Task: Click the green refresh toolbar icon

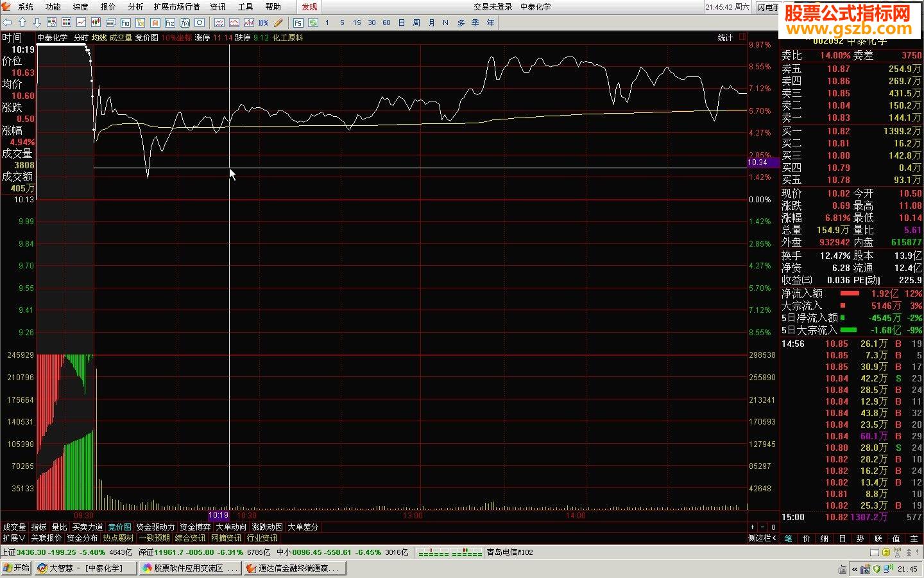Action: (x=312, y=22)
